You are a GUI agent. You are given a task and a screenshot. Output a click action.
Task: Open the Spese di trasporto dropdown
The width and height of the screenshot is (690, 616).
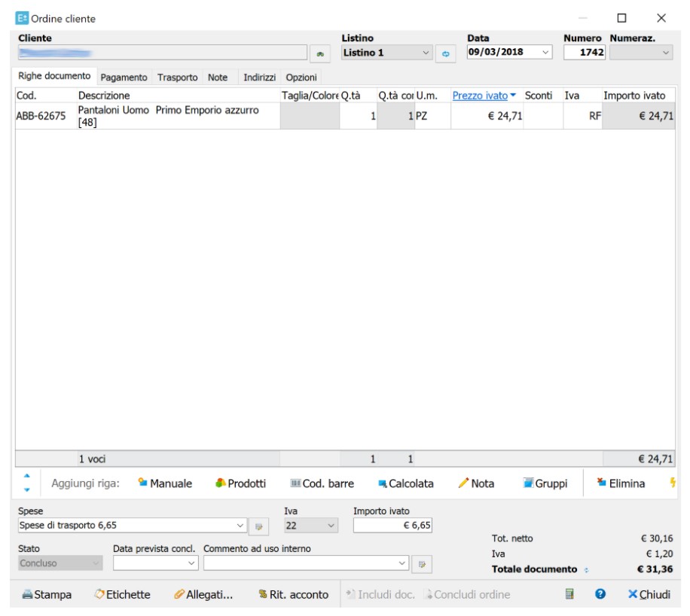(x=240, y=525)
